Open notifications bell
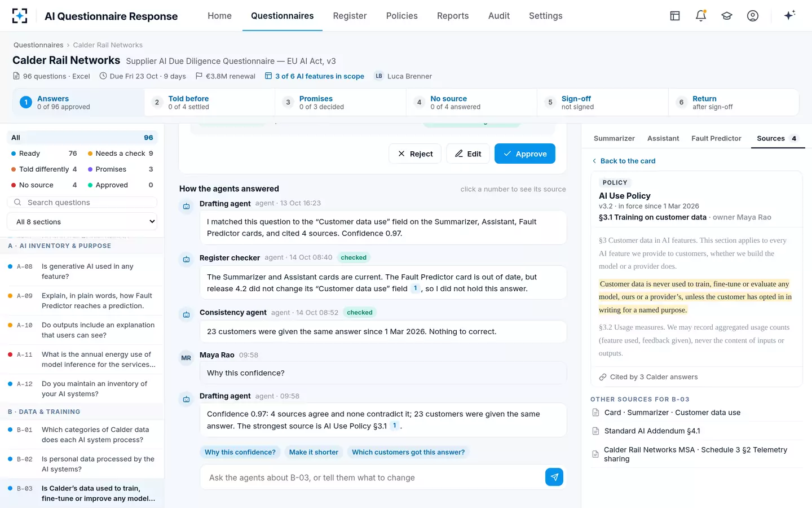This screenshot has height=508, width=812. [701, 16]
